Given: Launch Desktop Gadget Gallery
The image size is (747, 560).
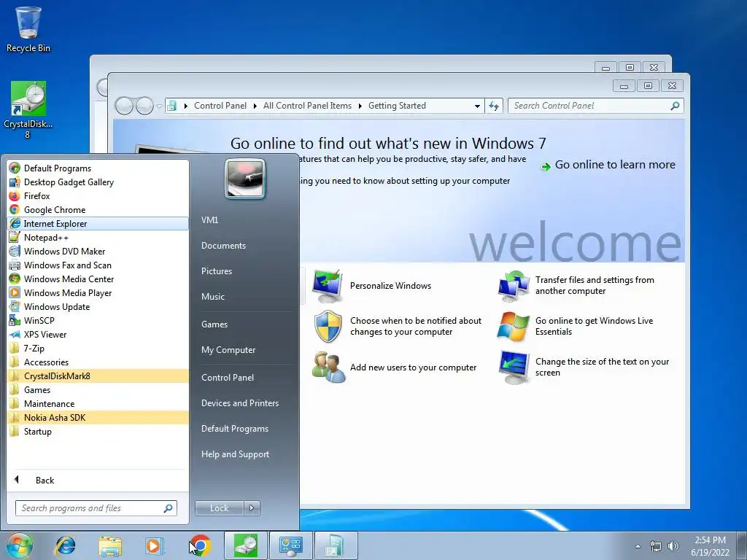Looking at the screenshot, I should (98, 182).
